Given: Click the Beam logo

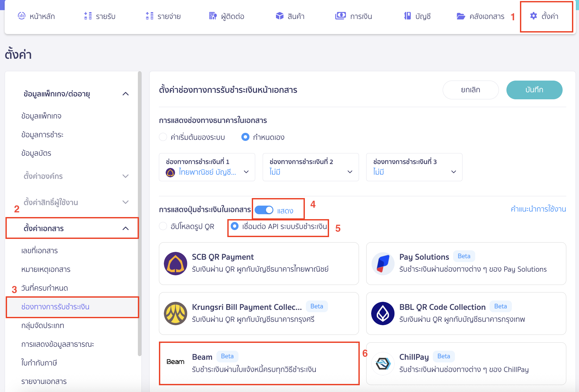Looking at the screenshot, I should [x=176, y=362].
